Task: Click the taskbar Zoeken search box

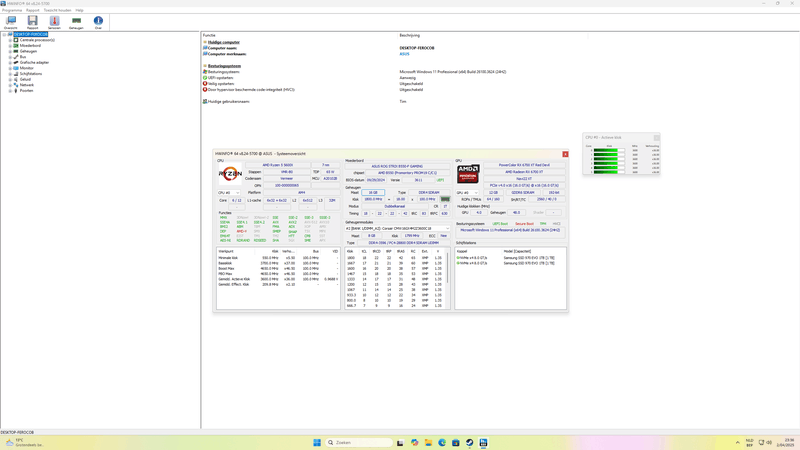Action: (360, 442)
